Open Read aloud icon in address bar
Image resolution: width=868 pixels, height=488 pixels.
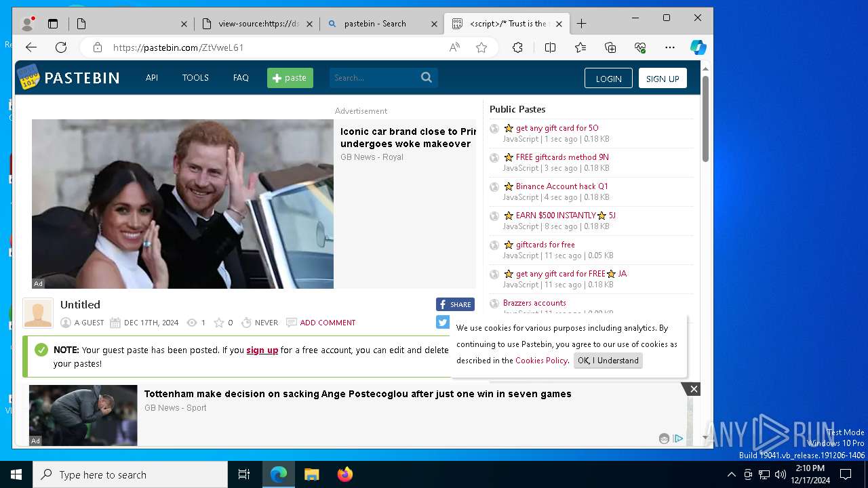point(454,47)
